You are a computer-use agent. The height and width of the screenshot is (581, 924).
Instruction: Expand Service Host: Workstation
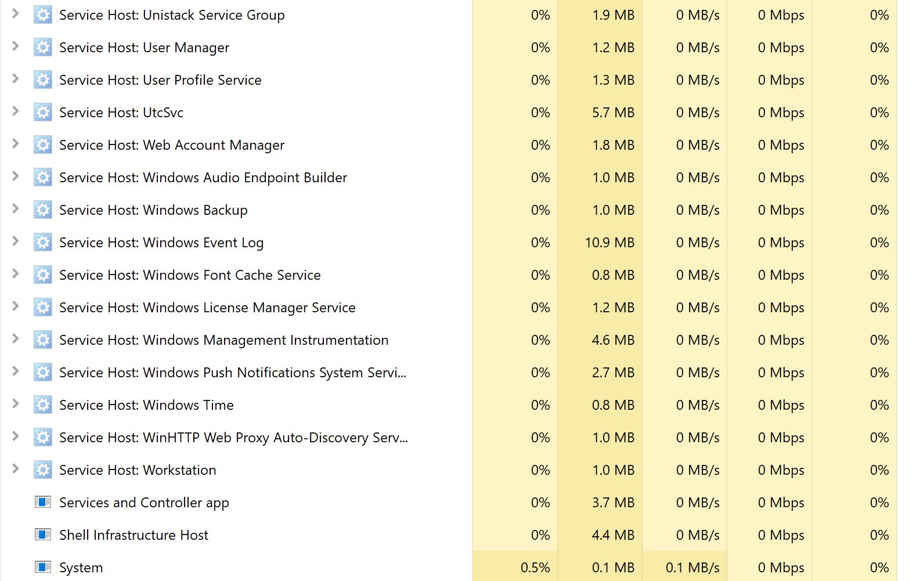tap(16, 468)
